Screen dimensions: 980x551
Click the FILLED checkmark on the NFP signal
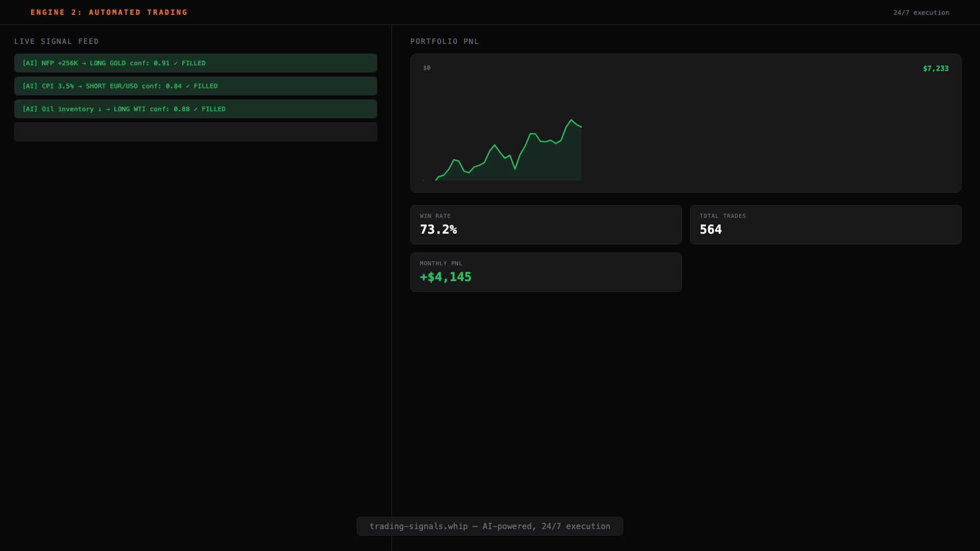tap(176, 63)
